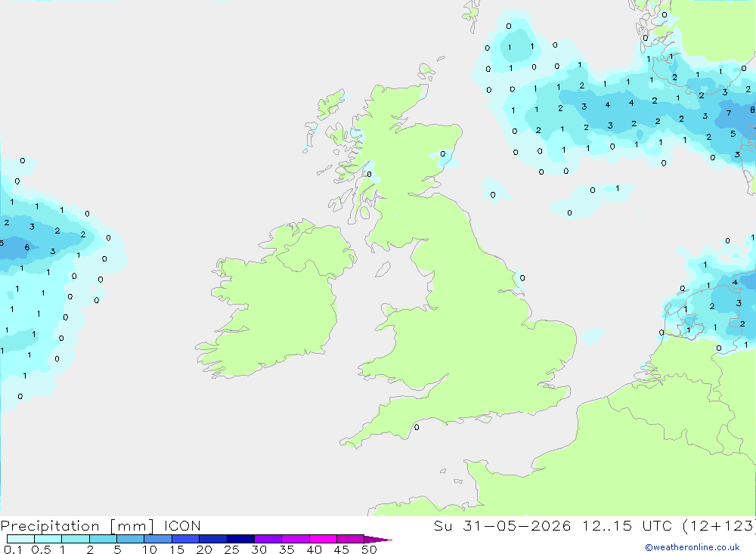Click the 45–50 mm legend swatch
This screenshot has height=554, width=756.
coord(351,539)
